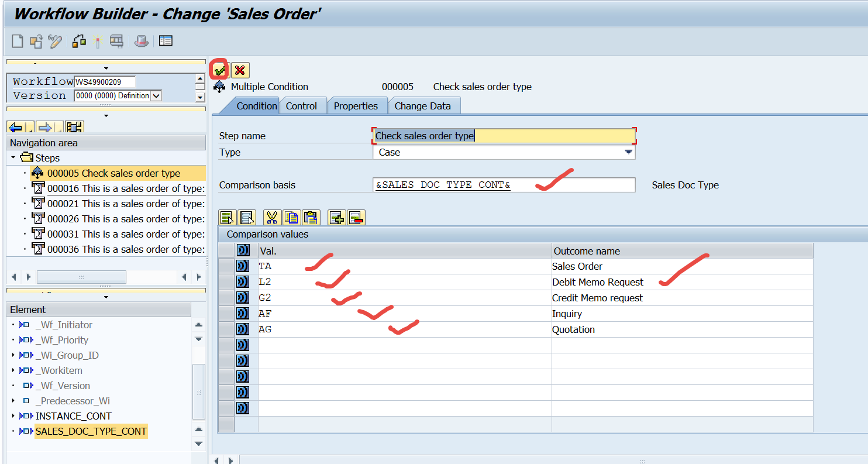Switch to the Control tab
Viewport: 868px width, 464px height.
(x=303, y=106)
